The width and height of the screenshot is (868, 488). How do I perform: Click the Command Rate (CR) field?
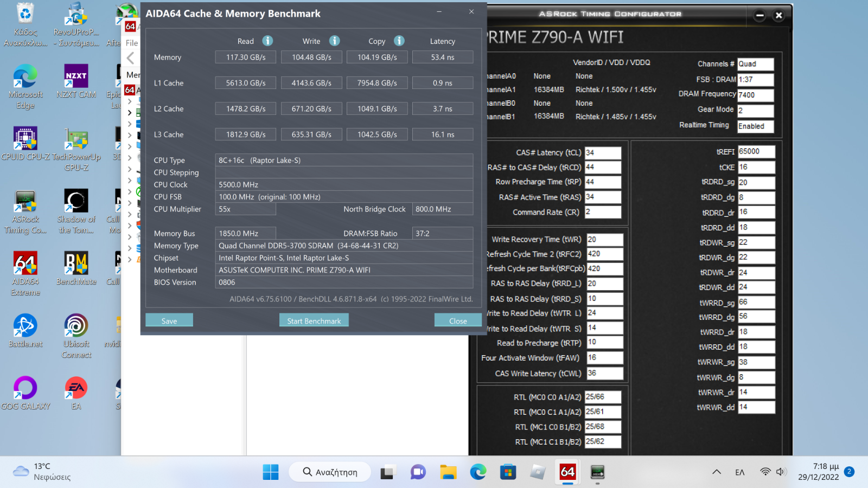tap(603, 212)
